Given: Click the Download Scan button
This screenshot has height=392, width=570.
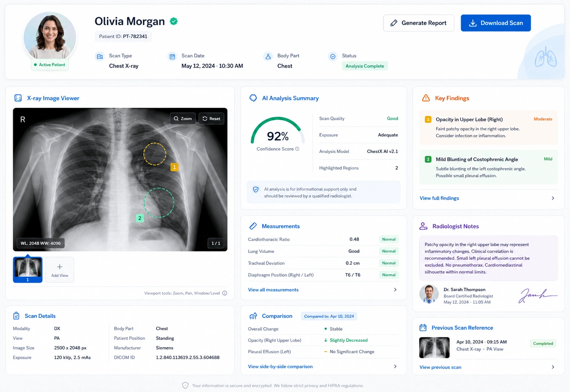Looking at the screenshot, I should coord(496,23).
